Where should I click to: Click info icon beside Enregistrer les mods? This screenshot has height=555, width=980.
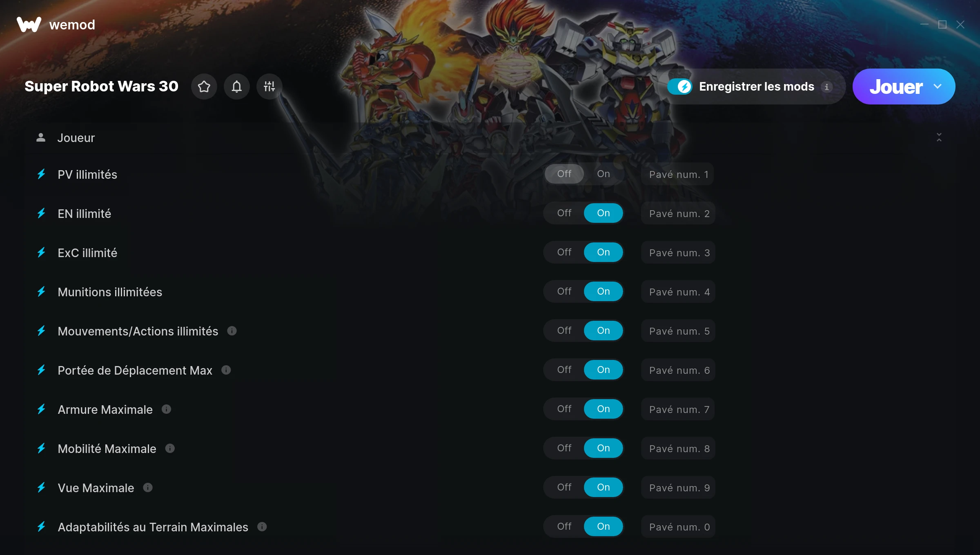point(827,87)
